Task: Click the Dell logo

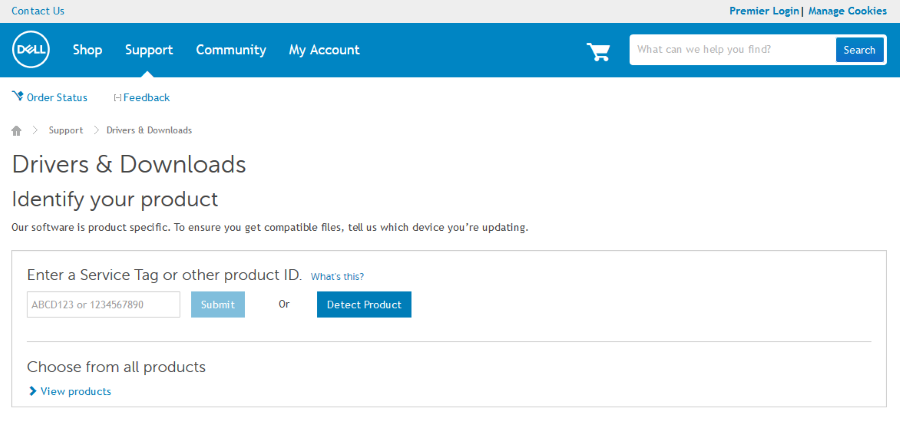Action: coord(31,50)
